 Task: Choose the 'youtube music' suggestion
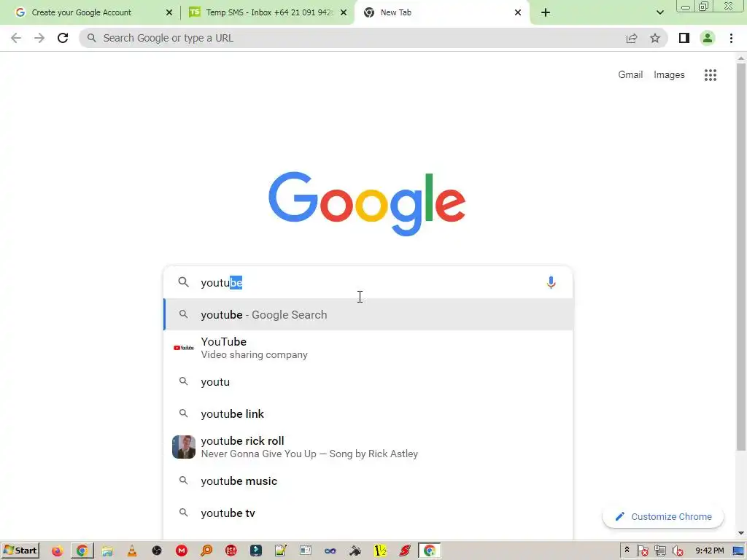coord(368,481)
